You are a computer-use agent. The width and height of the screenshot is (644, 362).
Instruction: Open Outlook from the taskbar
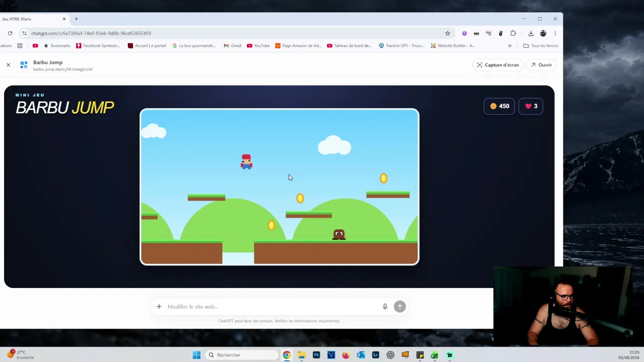(361, 355)
